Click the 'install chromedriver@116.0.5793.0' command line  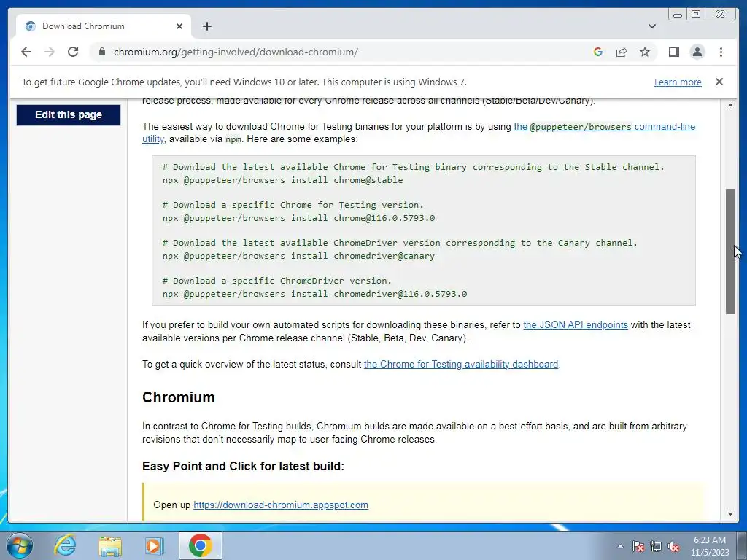[314, 294]
